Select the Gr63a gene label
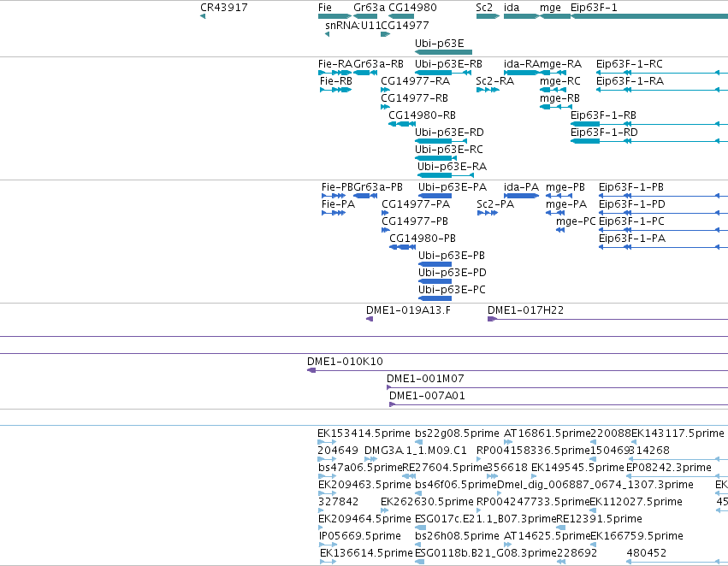The image size is (728, 566). point(369,8)
